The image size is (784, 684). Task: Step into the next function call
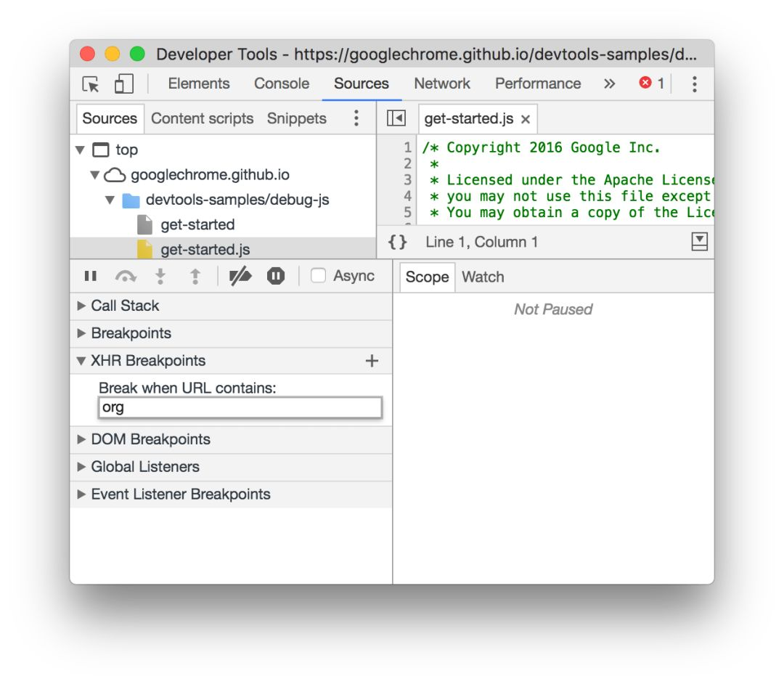point(160,276)
